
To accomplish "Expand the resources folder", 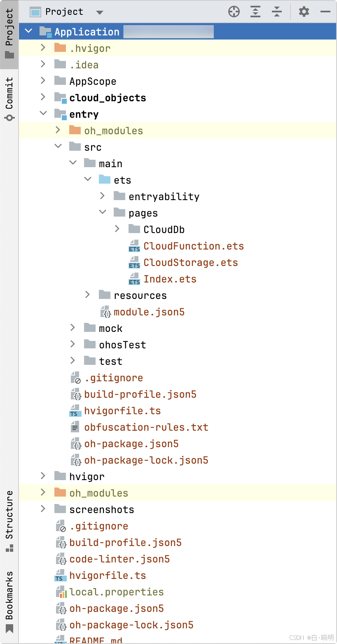I will point(88,295).
